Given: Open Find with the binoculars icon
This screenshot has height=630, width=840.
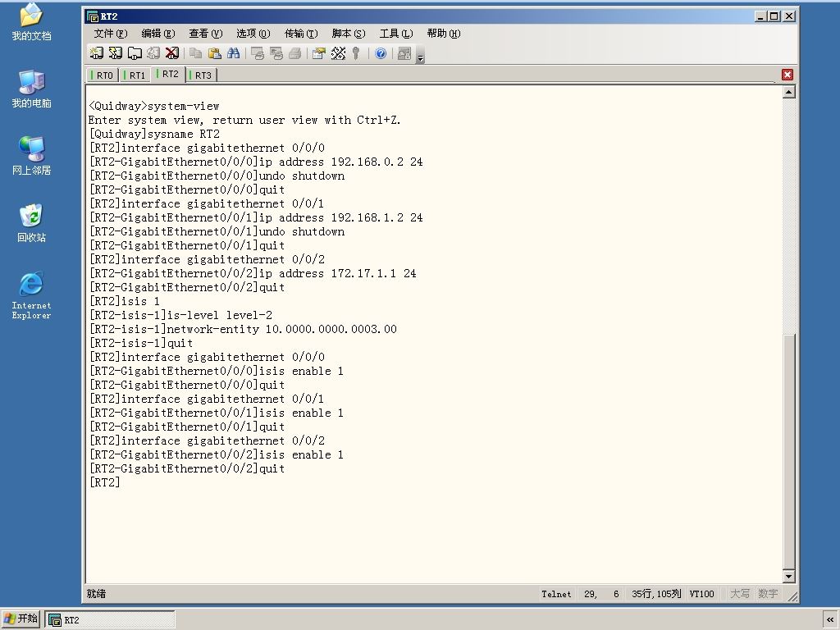Looking at the screenshot, I should [234, 53].
